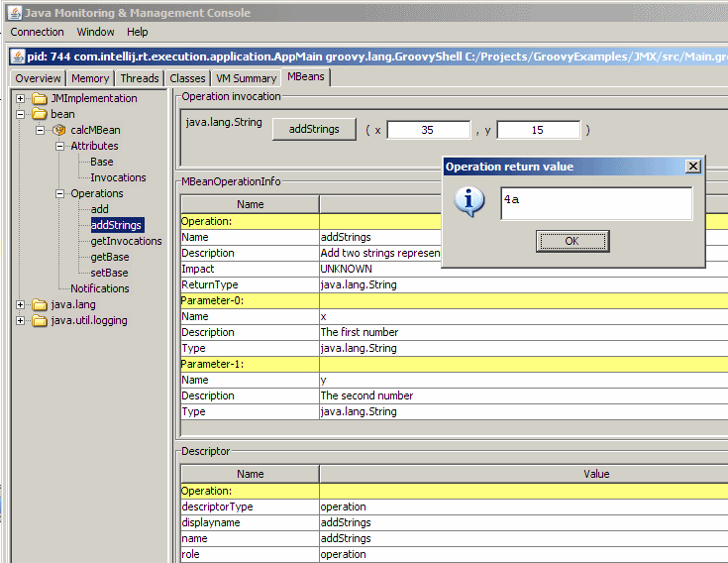Click the information icon in return value dialog
The height and width of the screenshot is (563, 728).
pyautogui.click(x=468, y=202)
